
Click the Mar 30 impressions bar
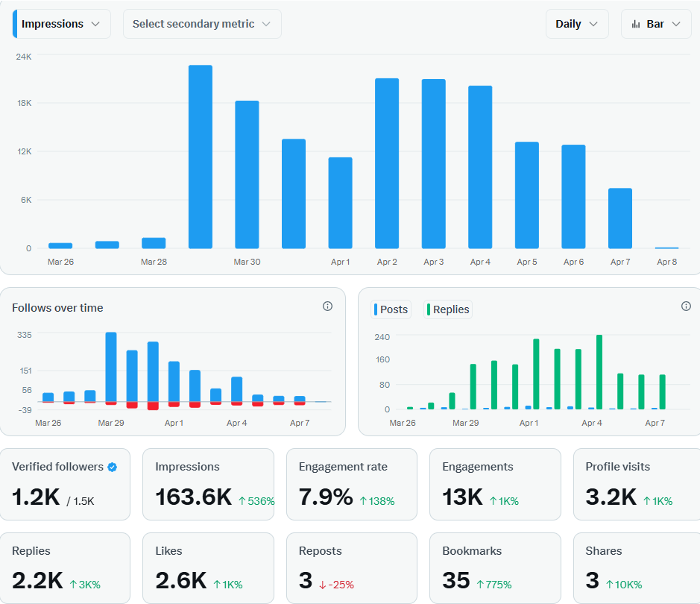click(x=247, y=174)
